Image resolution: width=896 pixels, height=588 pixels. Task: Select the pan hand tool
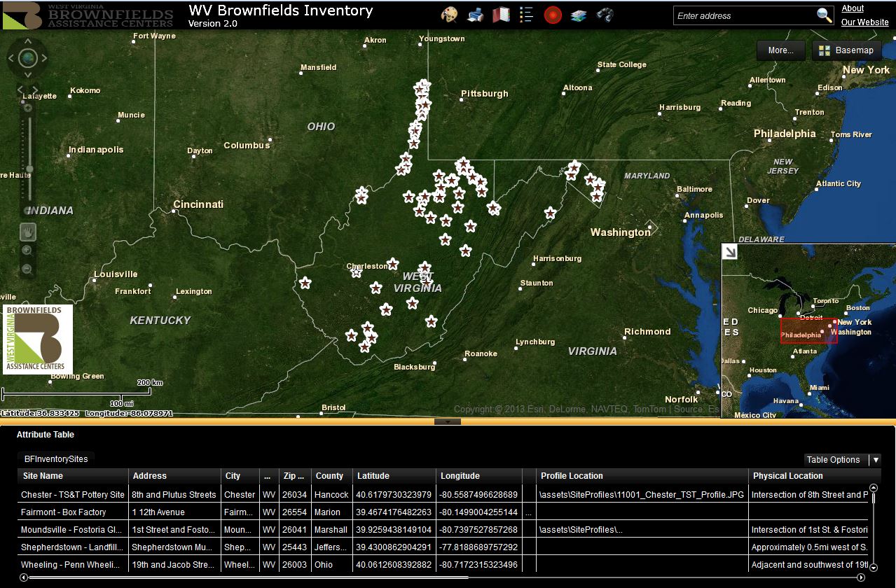click(x=28, y=232)
